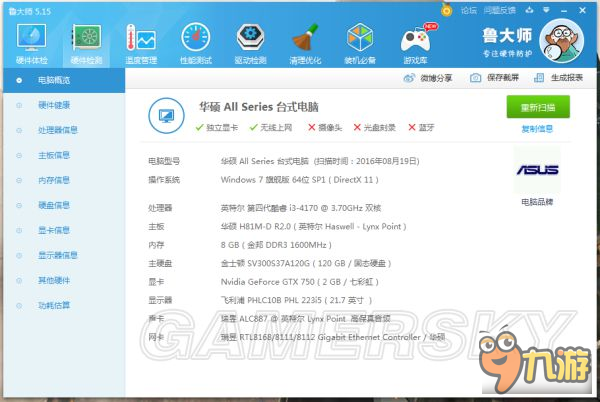Click the motherboard value H81M-D R2.0
Viewport: 600px width, 402px height.
pyautogui.click(x=313, y=226)
